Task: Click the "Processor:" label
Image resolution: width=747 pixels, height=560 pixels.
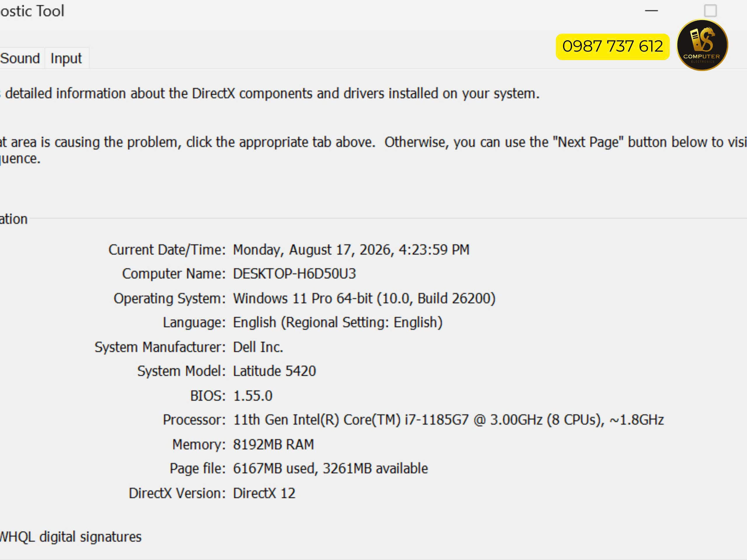Action: [194, 420]
